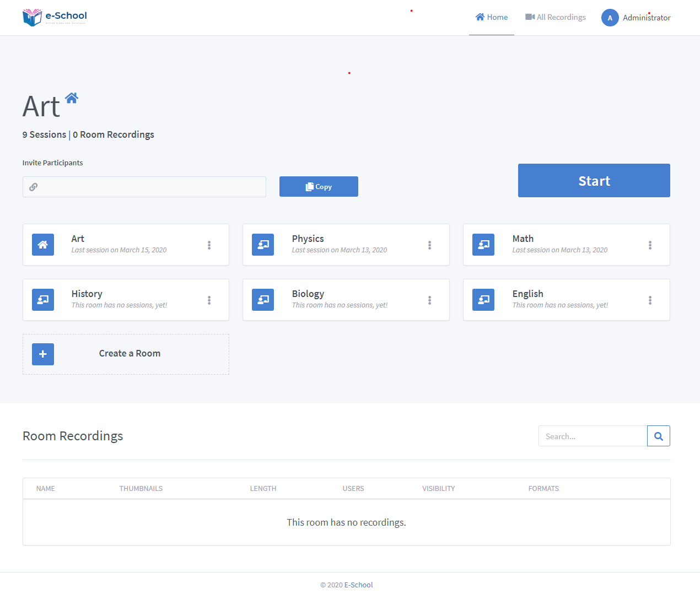This screenshot has height=594, width=700.
Task: Click the Math room presentation icon
Action: point(483,245)
